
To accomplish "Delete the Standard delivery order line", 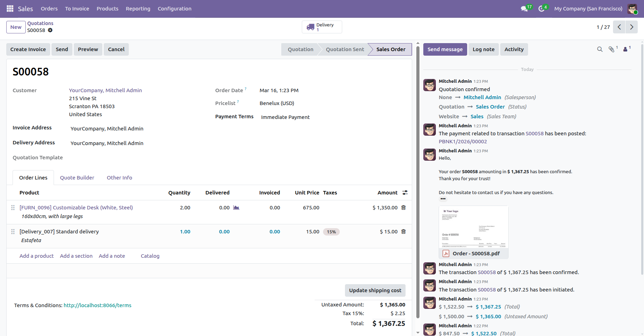I will 403,232.
